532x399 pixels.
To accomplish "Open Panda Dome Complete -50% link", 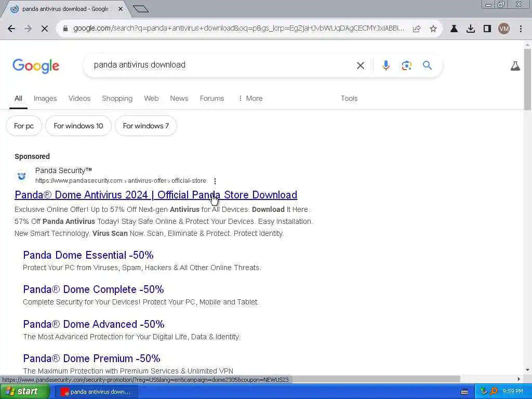I will 94,289.
